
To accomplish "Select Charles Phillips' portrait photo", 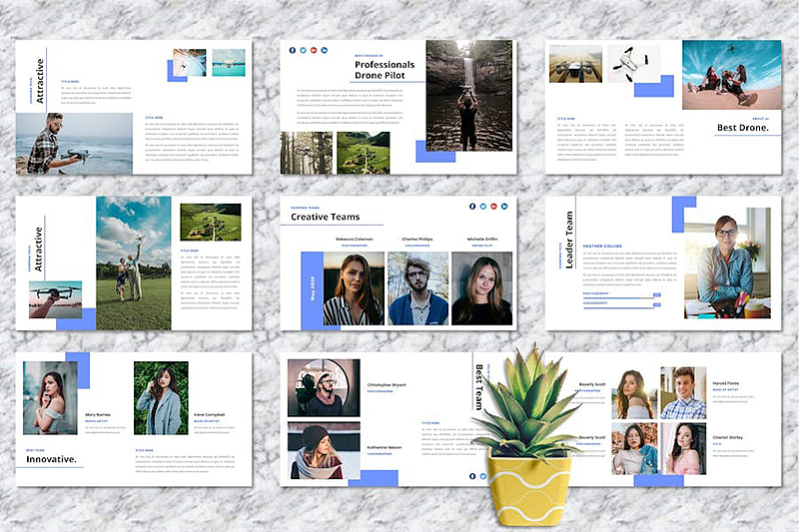I will tap(417, 288).
